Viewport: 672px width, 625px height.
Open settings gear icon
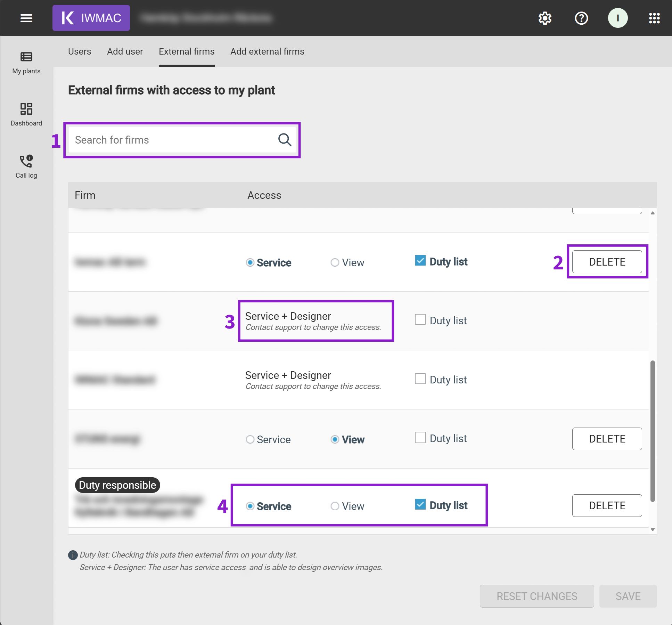(x=545, y=18)
